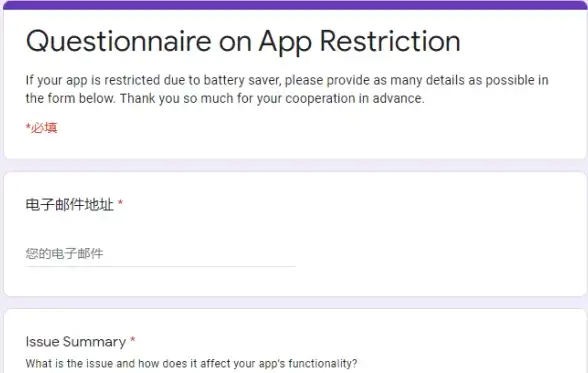Click the red asterisk beside 电子邮件地址
This screenshot has width=588, height=373.
tap(120, 203)
